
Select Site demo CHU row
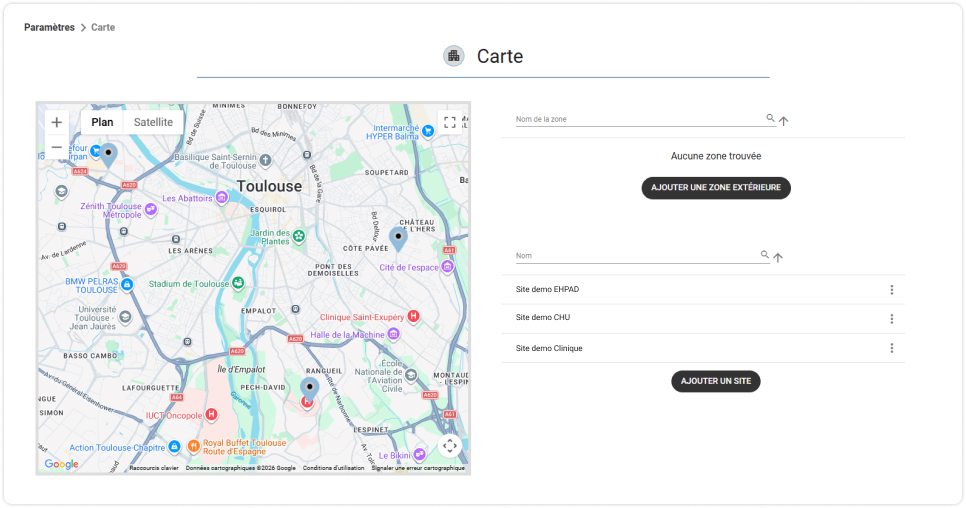point(703,318)
